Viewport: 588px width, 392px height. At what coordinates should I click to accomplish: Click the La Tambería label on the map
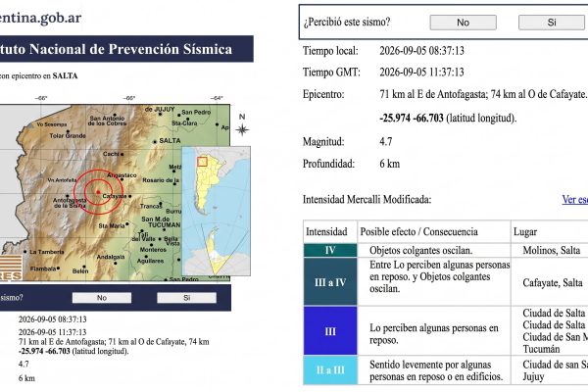[47, 252]
